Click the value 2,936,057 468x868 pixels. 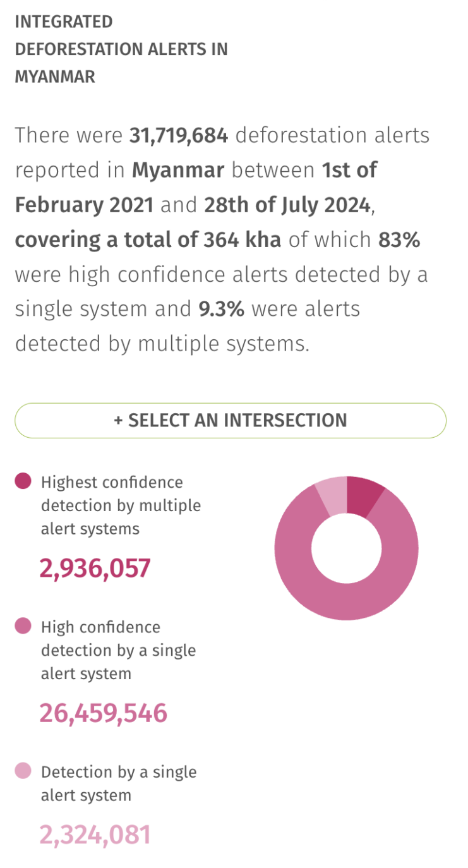pos(95,568)
